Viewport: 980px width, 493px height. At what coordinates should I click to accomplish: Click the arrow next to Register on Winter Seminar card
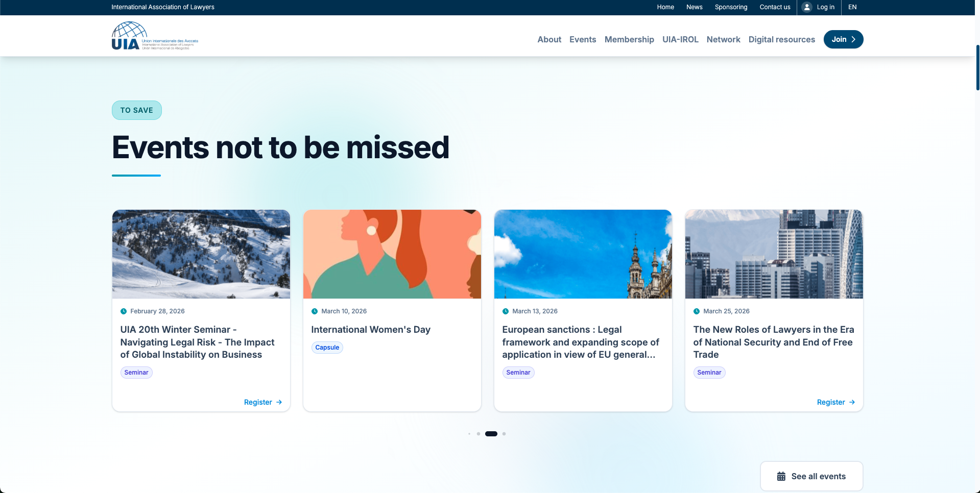pos(279,402)
